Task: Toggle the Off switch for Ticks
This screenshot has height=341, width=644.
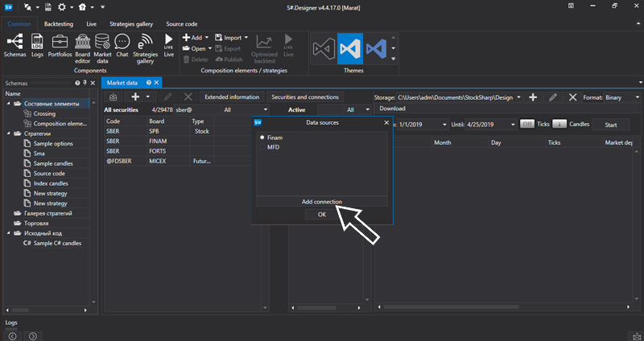Action: (527, 125)
